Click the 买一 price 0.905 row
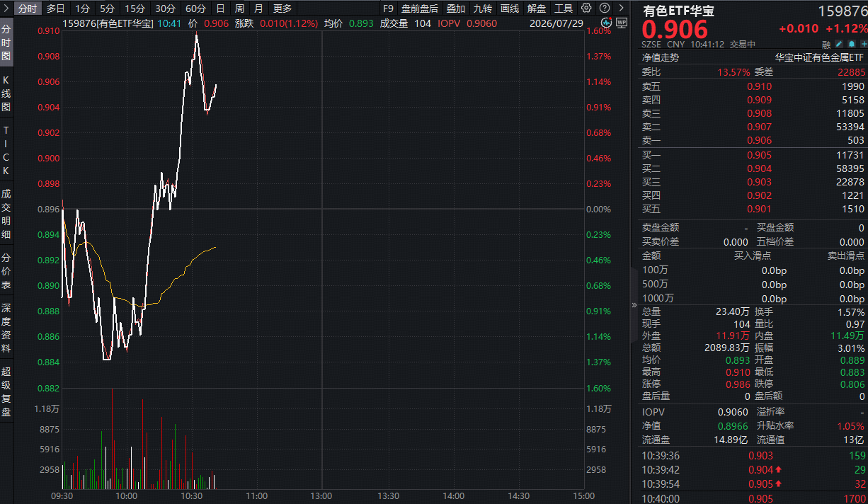 pos(753,155)
